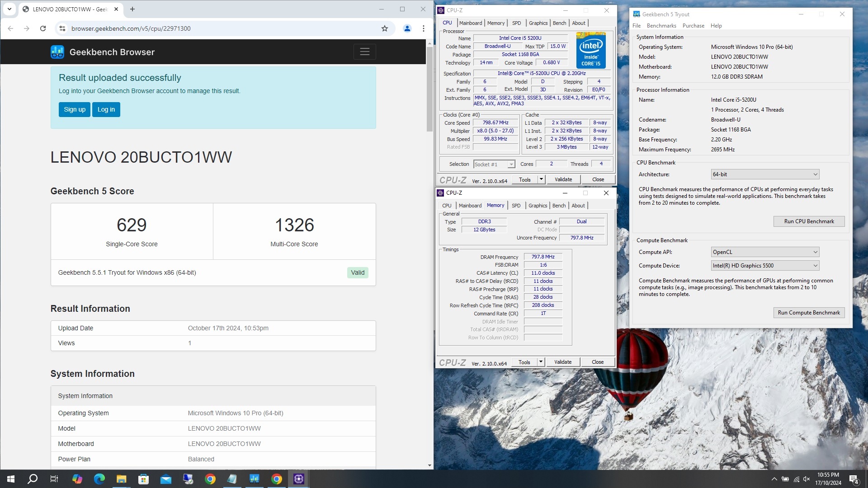Viewport: 868px width, 488px height.
Task: Click Validate in upper CPU-Z window
Action: pyautogui.click(x=563, y=179)
